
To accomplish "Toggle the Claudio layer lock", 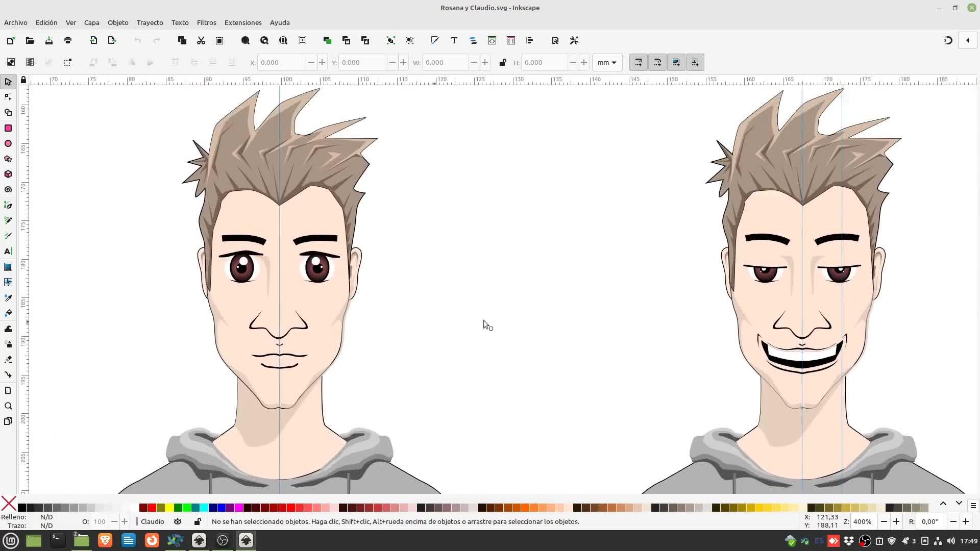I will (x=198, y=521).
